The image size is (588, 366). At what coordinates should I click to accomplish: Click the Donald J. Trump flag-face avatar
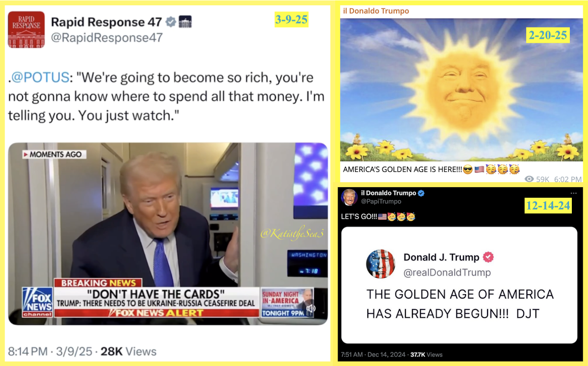point(380,264)
